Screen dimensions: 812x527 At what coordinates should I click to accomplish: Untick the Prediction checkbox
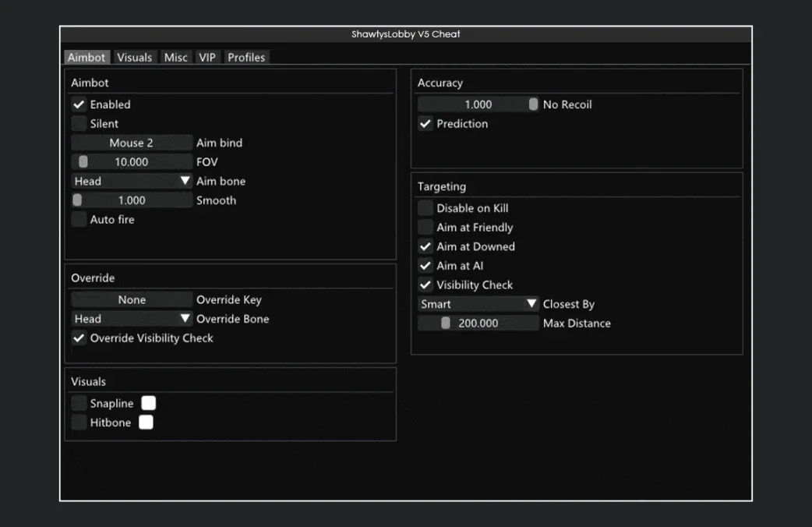tap(425, 123)
